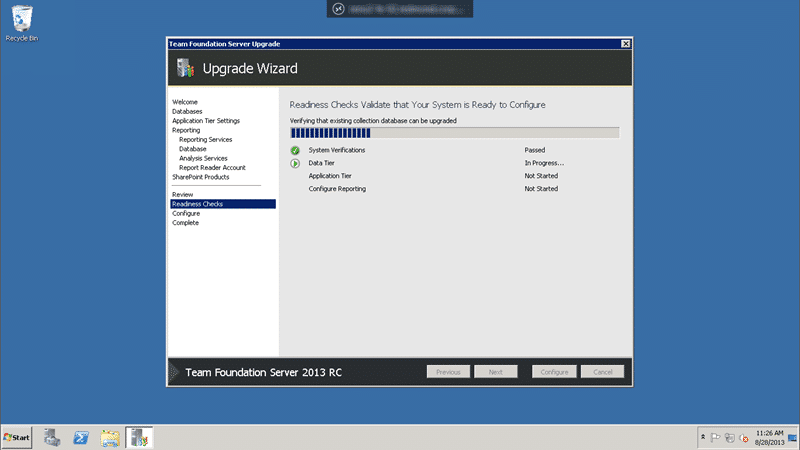This screenshot has width=800, height=450.
Task: Click the remote connection bar pin icon
Action: tap(338, 9)
